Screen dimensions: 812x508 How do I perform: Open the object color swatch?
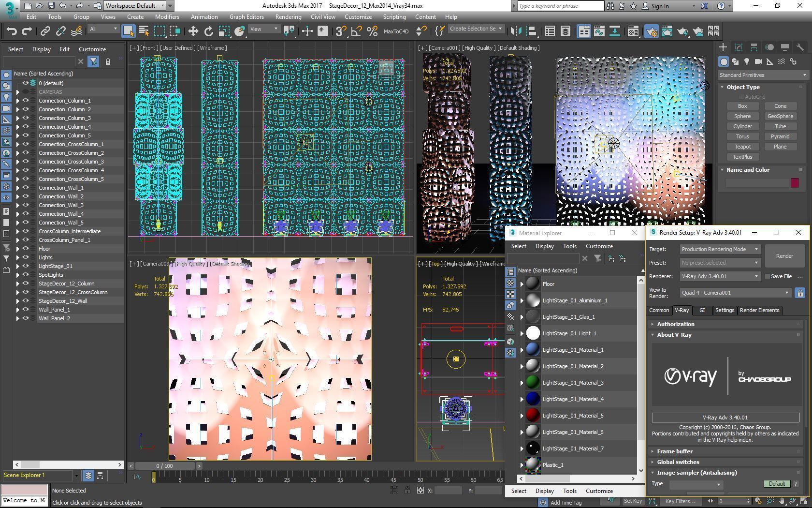coord(795,183)
